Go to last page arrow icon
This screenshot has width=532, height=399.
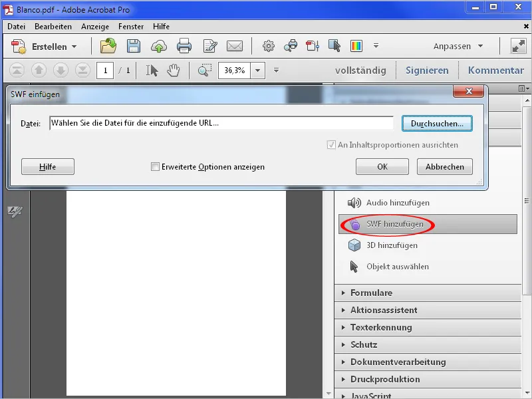[x=82, y=70]
